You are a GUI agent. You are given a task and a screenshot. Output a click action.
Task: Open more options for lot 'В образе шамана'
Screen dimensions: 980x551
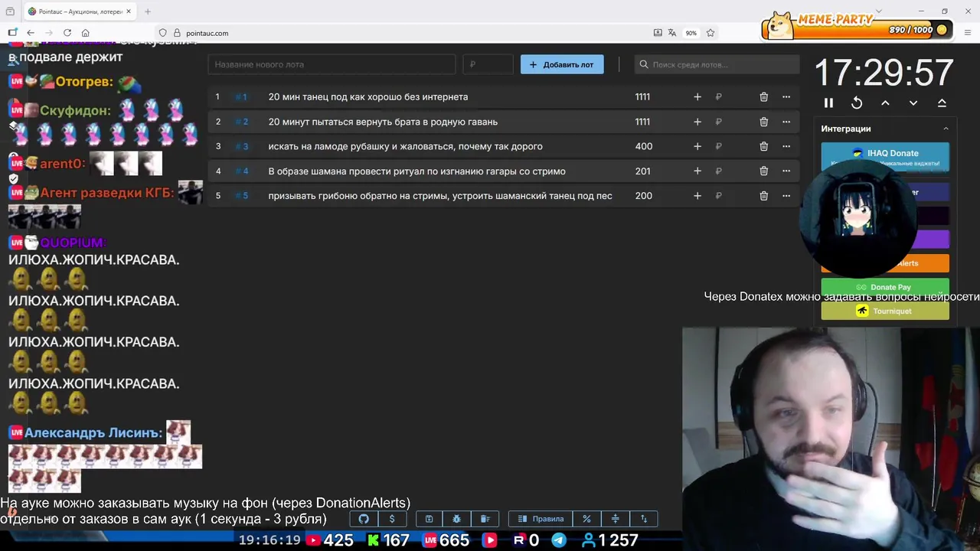(786, 171)
